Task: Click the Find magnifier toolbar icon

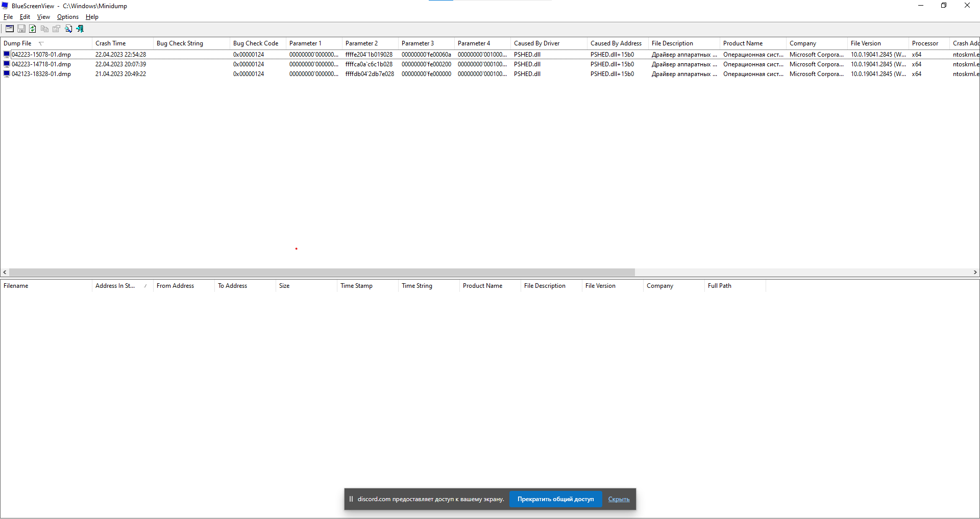Action: pos(68,29)
